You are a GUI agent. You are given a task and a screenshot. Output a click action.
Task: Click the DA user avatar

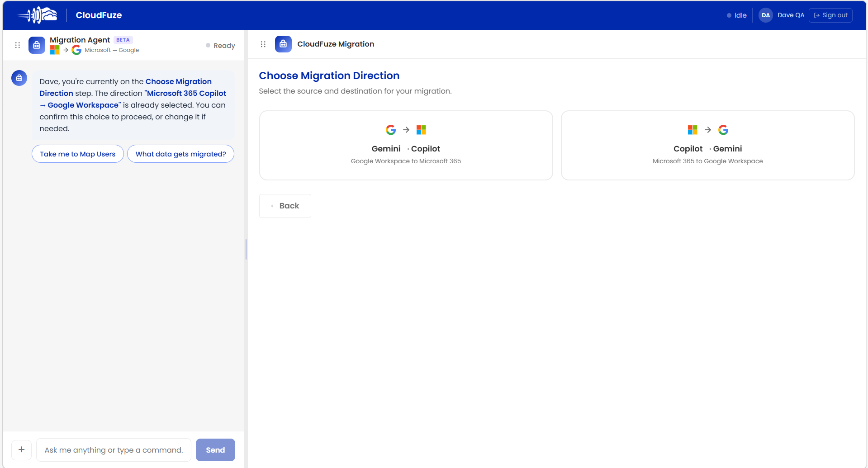coord(766,15)
